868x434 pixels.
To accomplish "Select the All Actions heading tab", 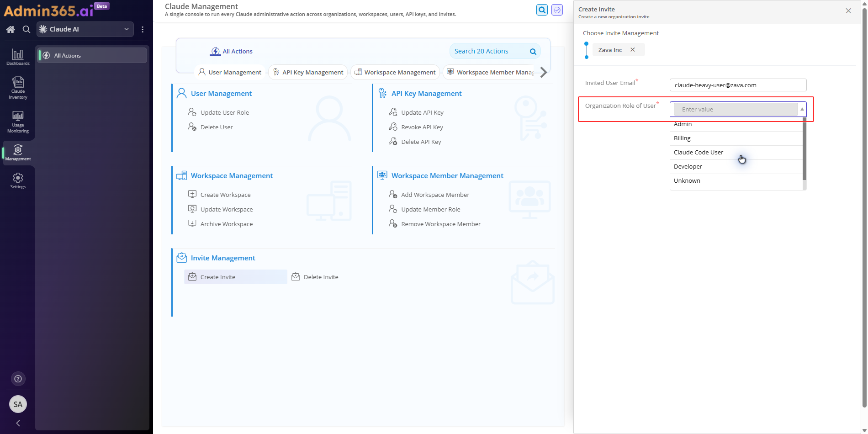I will 231,51.
